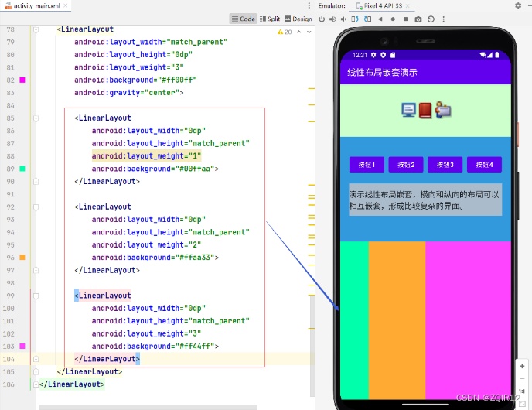The image size is (532, 410).
Task: Click the emulator Back triangle icon
Action: point(380,19)
